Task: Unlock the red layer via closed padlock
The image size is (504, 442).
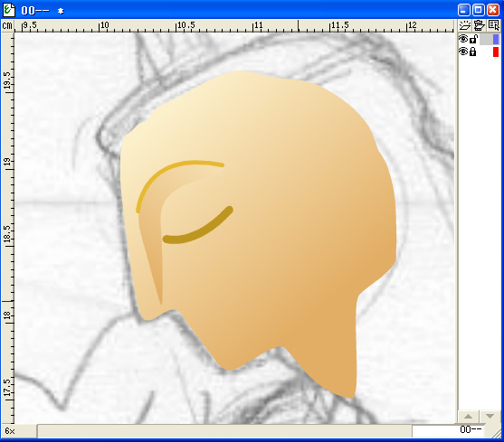Action: point(473,52)
